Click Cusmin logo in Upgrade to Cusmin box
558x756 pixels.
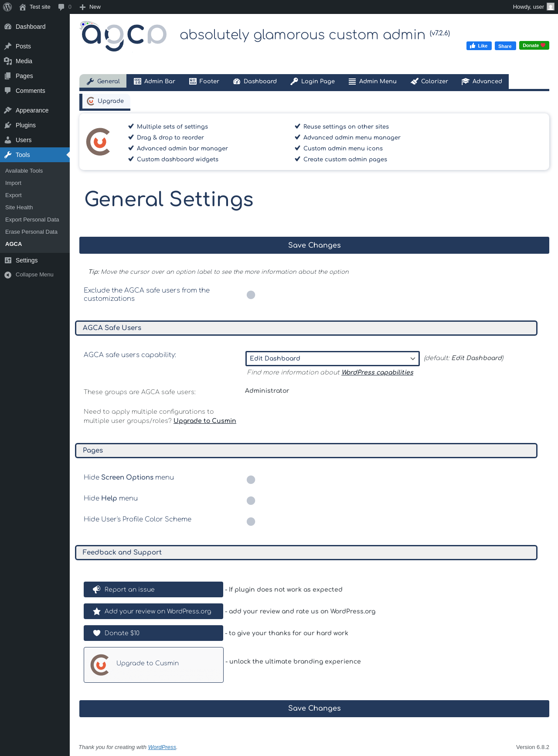tap(100, 665)
